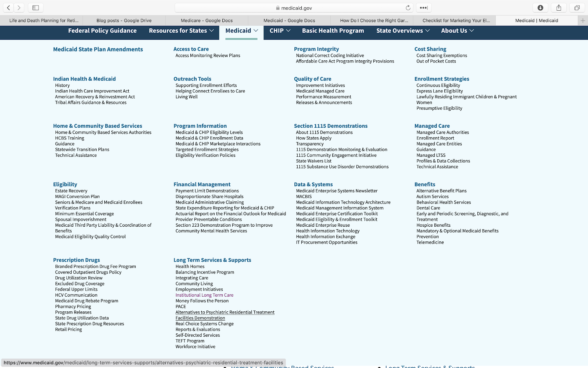This screenshot has width=588, height=368.
Task: Expand State Overviews dropdown
Action: click(403, 31)
